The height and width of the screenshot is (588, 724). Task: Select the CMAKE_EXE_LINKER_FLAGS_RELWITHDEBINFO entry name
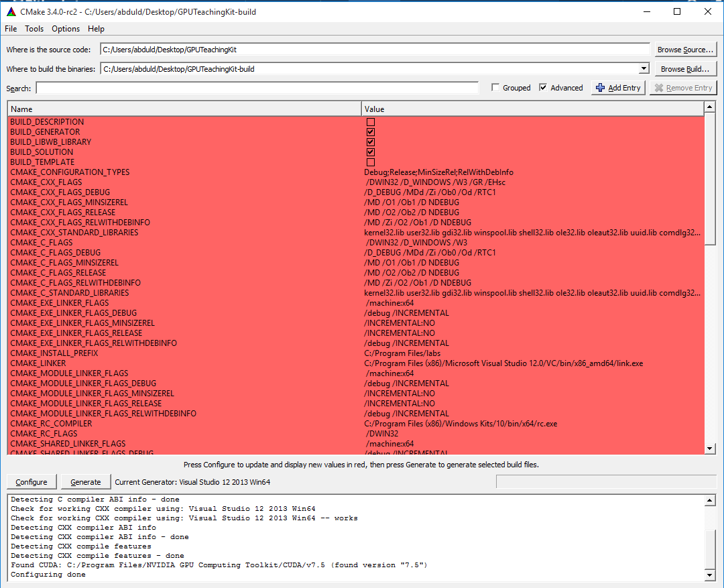coord(93,343)
